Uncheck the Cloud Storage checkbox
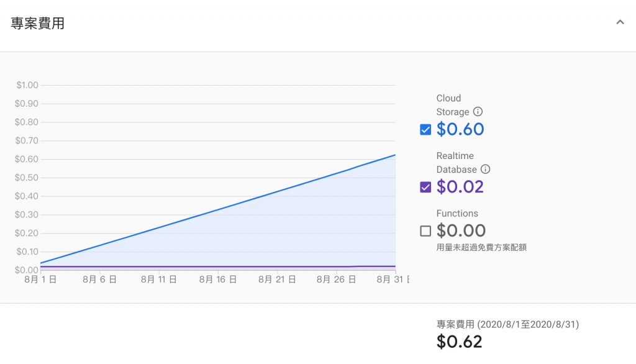This screenshot has height=364, width=636. coord(425,129)
